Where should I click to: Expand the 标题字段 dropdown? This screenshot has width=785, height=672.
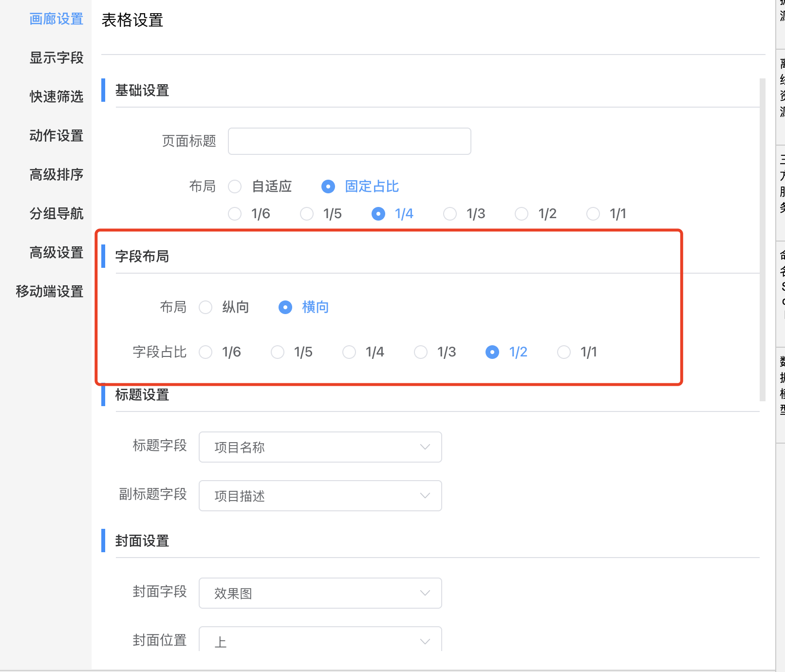pos(320,447)
